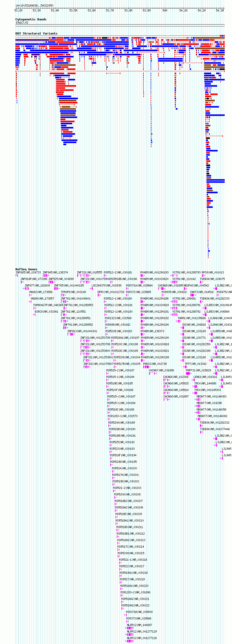Select ZNF813|NM_001004301 gene label

(82, 331)
